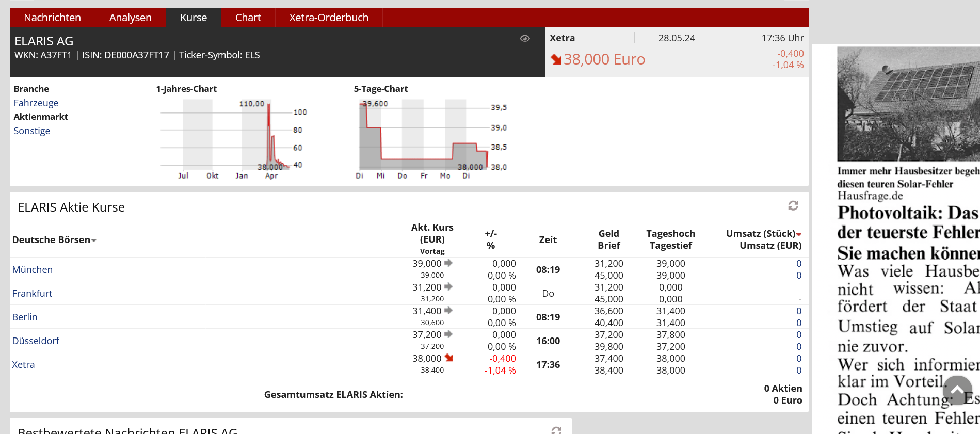Sort by Umsatz (Stück) column arrow
Viewport: 980px width, 434px height.
tap(799, 235)
